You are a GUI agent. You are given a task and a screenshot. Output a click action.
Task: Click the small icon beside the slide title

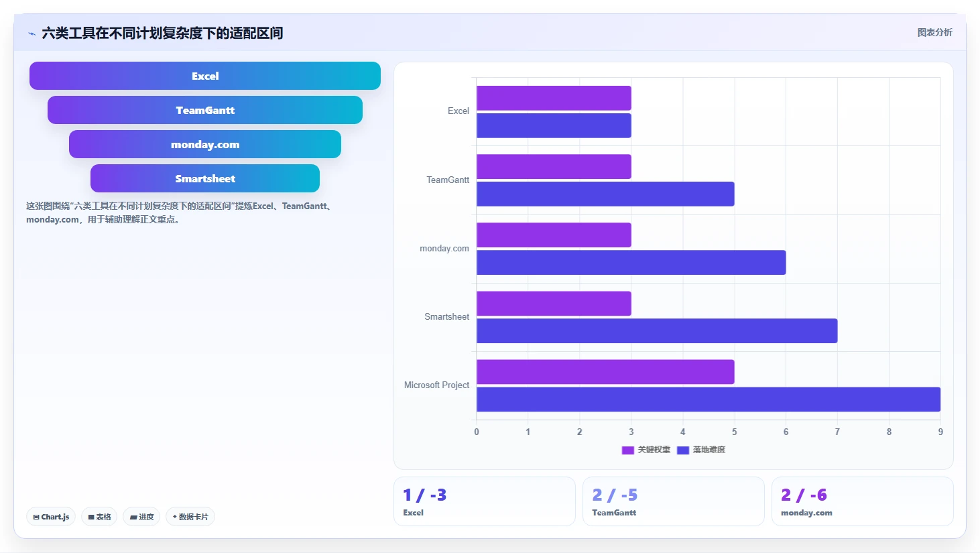point(32,34)
